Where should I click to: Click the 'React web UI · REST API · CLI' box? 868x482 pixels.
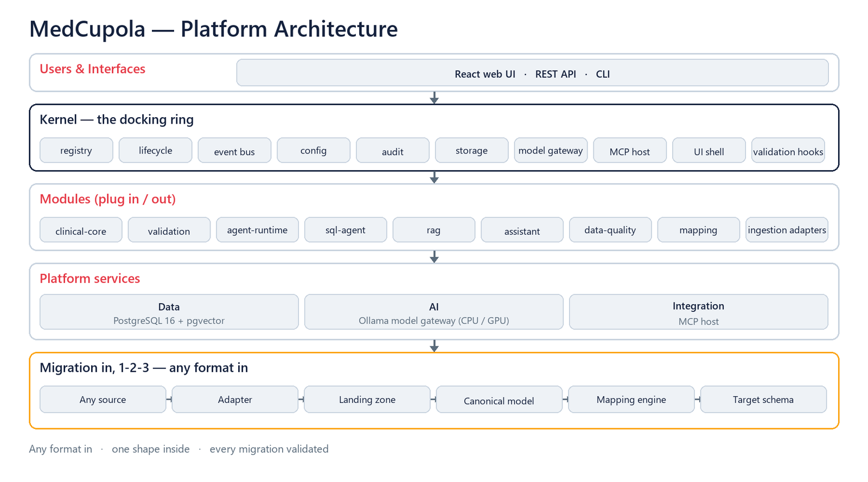point(532,73)
